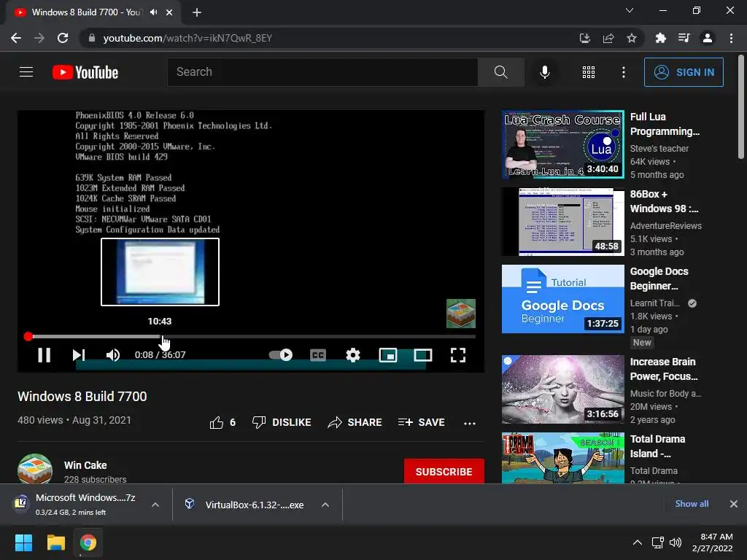
Task: Click the video progress bar
Action: [251, 337]
